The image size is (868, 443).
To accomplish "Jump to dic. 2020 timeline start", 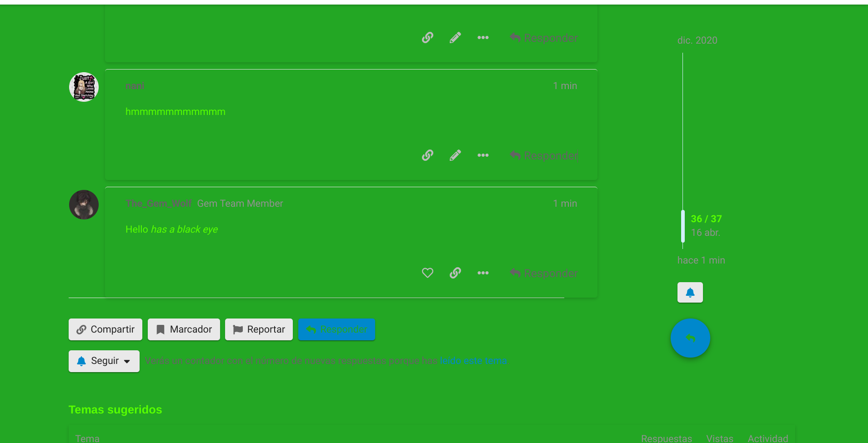I will [697, 40].
